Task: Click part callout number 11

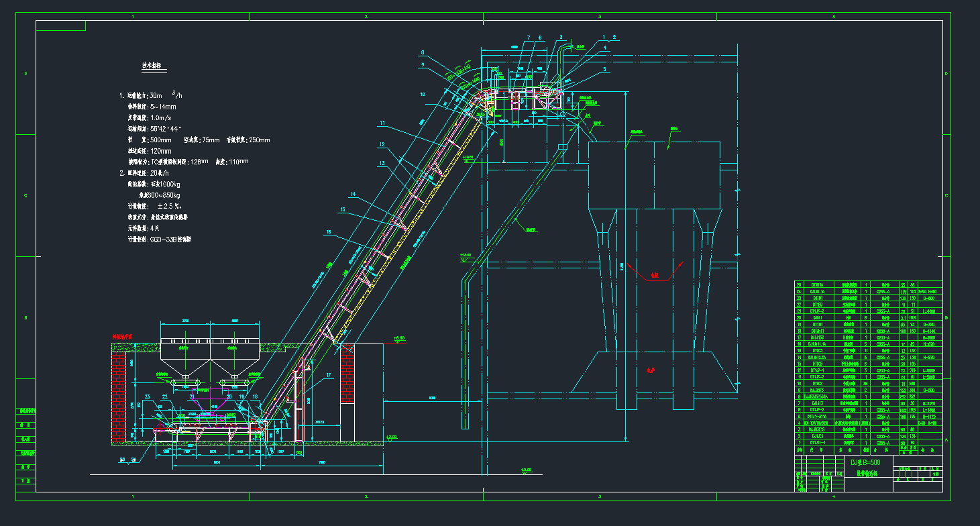Action: [382, 123]
